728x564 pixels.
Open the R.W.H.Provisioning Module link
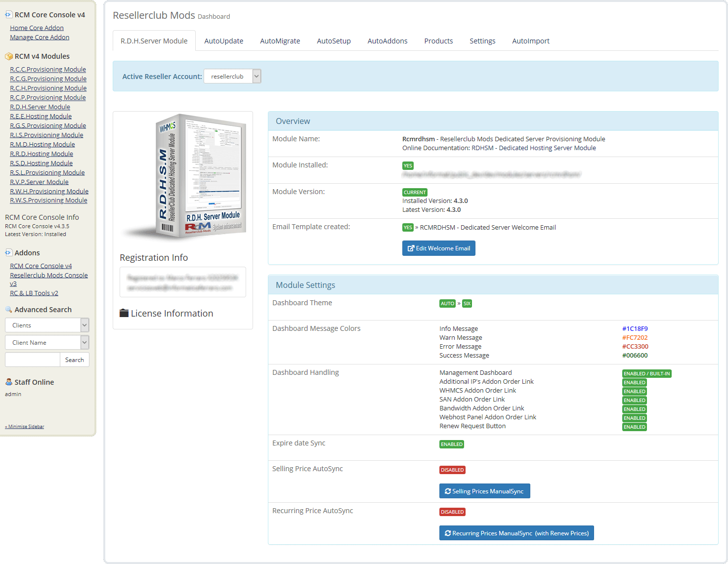pos(49,192)
